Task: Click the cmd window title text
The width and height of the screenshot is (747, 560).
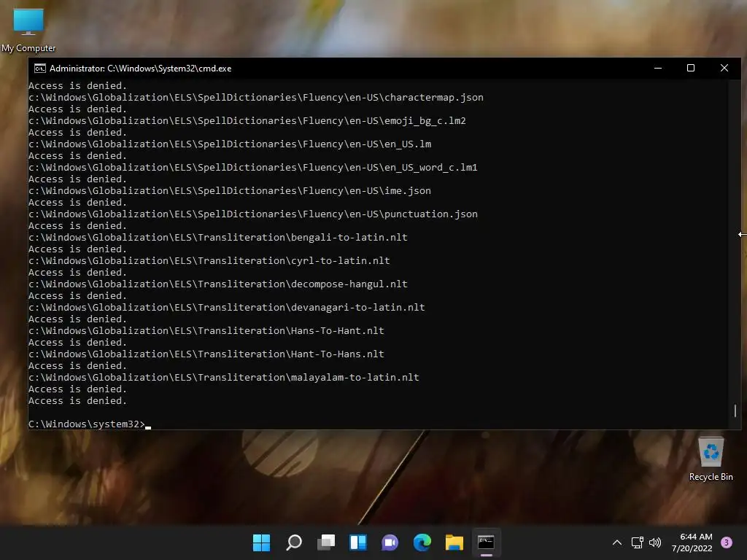Action: click(x=141, y=68)
